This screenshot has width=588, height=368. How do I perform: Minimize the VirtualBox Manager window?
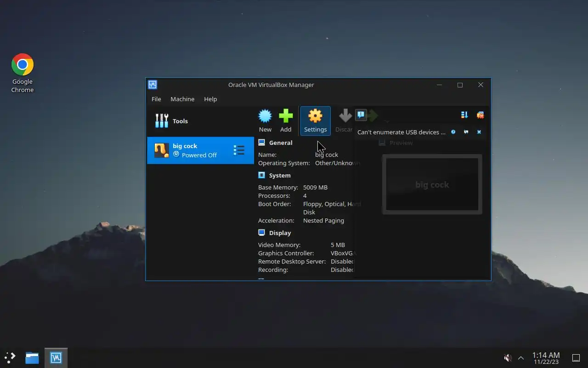coord(439,85)
